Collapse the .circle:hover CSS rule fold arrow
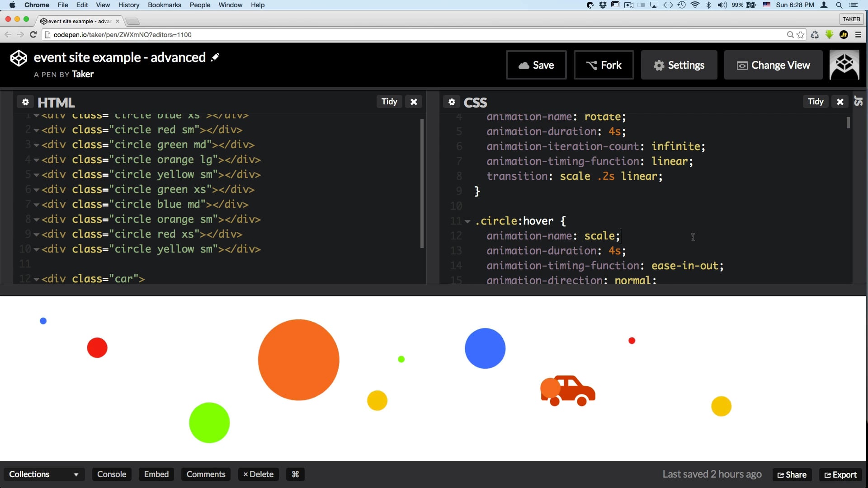Image resolution: width=868 pixels, height=488 pixels. coord(468,221)
